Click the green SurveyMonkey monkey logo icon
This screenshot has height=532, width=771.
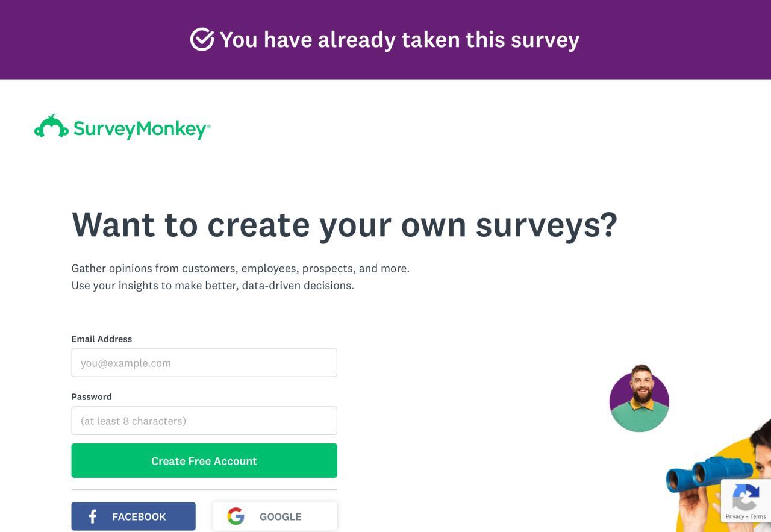[x=51, y=127]
